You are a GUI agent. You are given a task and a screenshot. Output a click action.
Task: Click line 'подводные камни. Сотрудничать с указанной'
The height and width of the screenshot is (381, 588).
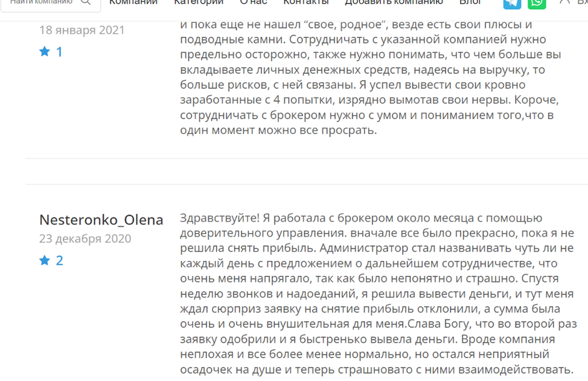[x=363, y=39]
